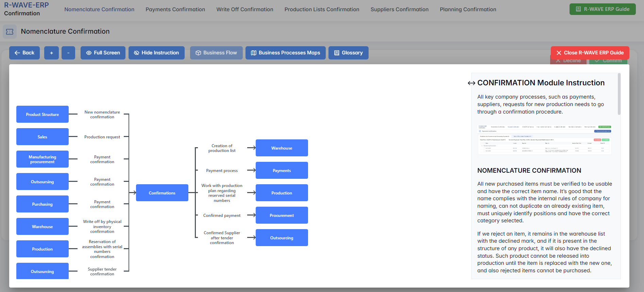This screenshot has height=292, width=644.
Task: Open Business Processes Maps
Action: pyautogui.click(x=285, y=53)
